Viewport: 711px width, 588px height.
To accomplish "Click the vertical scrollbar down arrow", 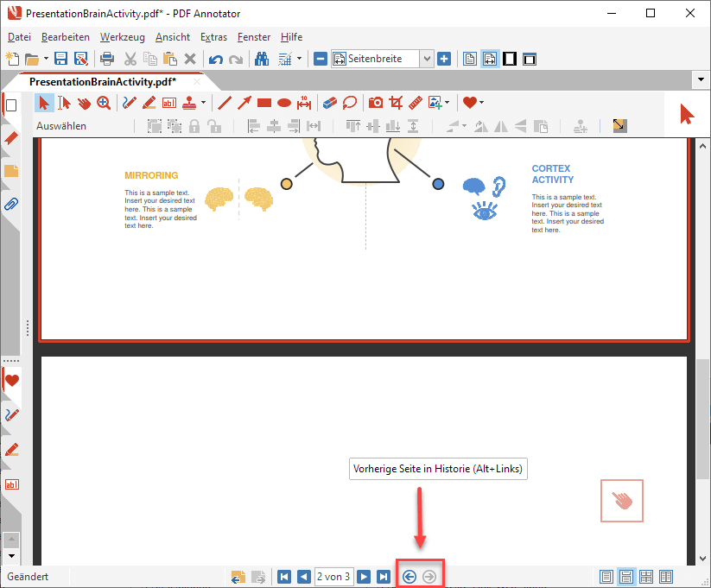I will click(x=703, y=559).
